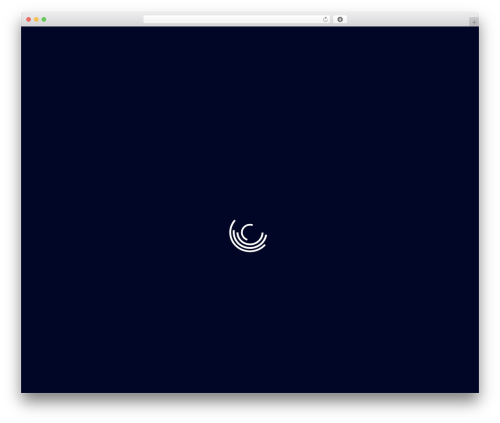Close the browser window with the red button
The width and height of the screenshot is (500, 423).
[x=29, y=20]
